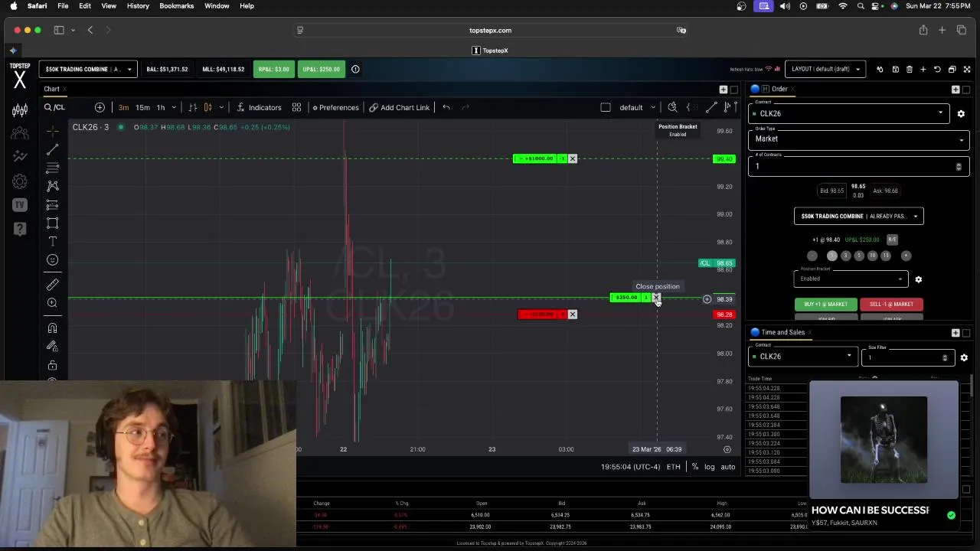
Task: Open the settings gear in left sidebar
Action: coord(20,181)
